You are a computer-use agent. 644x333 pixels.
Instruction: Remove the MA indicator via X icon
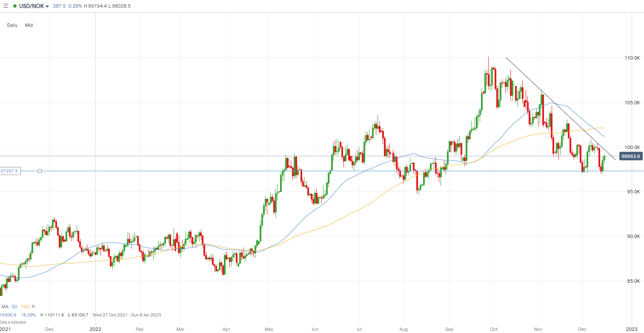coord(33,307)
